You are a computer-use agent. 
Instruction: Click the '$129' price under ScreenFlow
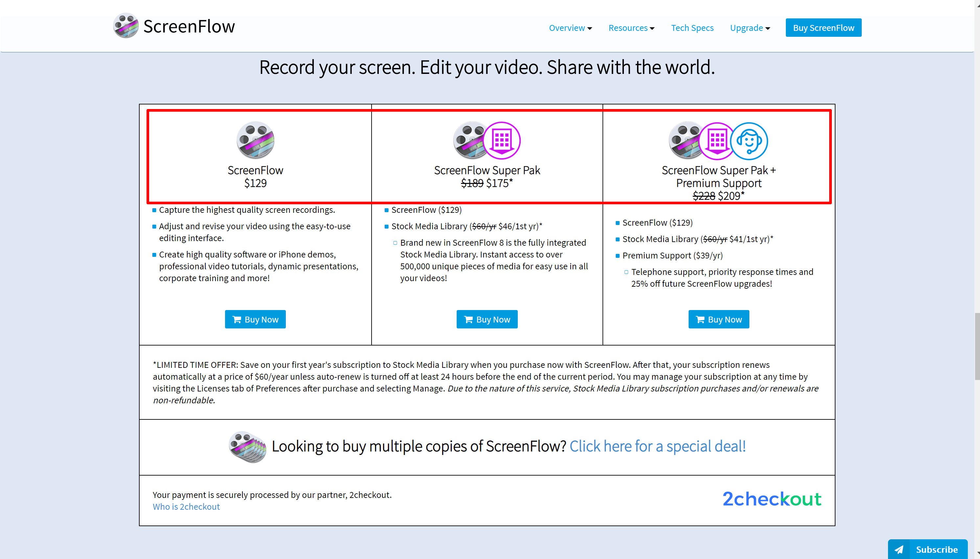click(x=255, y=183)
